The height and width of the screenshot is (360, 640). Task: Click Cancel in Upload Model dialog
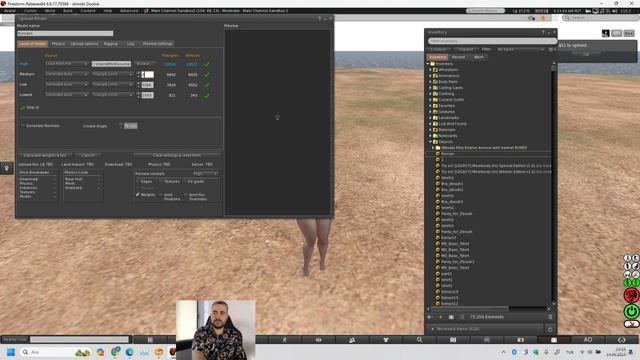tap(88, 156)
